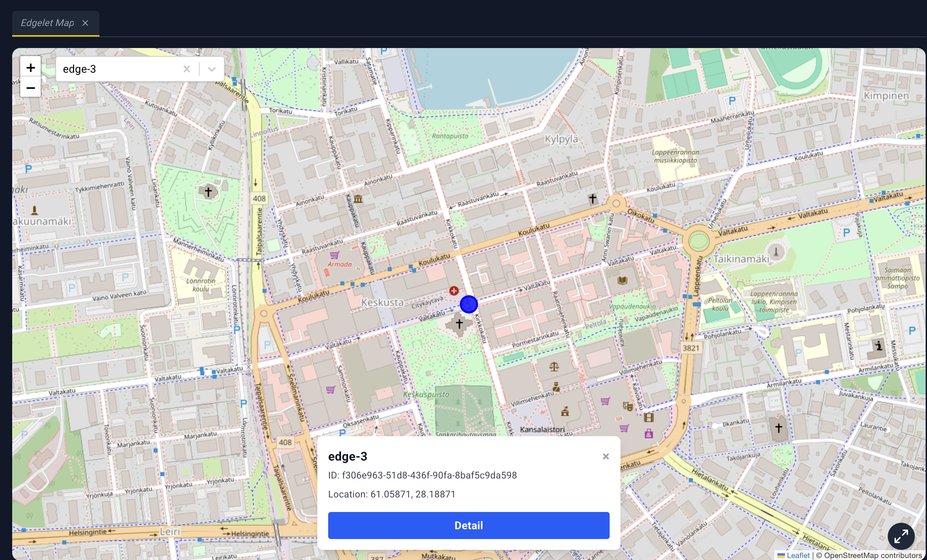Viewport: 927px width, 560px height.
Task: Open the Leaflet attribution link
Action: click(x=798, y=555)
